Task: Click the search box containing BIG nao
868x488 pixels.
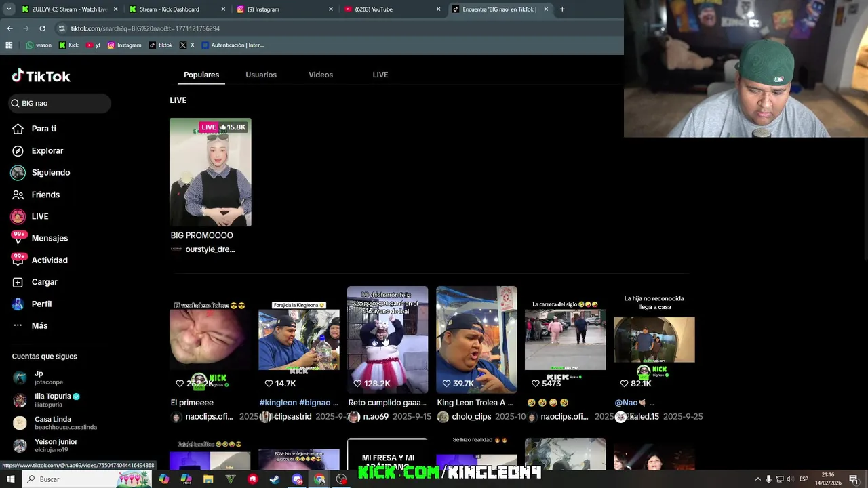Action: pos(60,103)
